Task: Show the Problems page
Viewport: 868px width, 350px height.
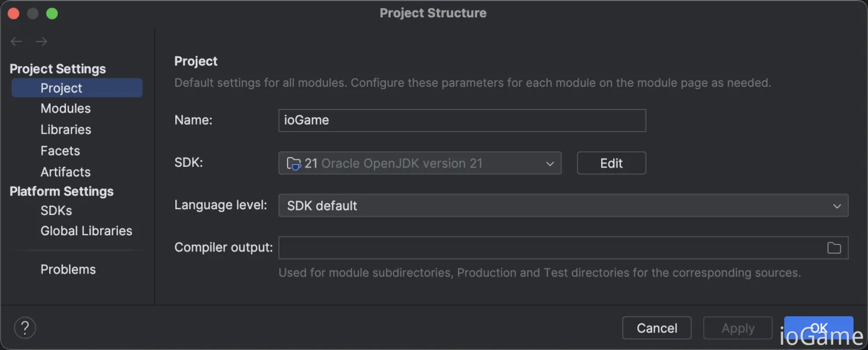Action: pos(68,269)
